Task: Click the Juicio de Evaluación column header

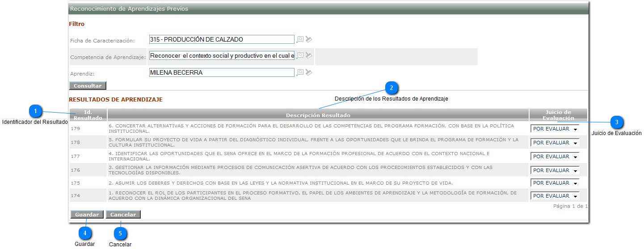Action: [558, 115]
